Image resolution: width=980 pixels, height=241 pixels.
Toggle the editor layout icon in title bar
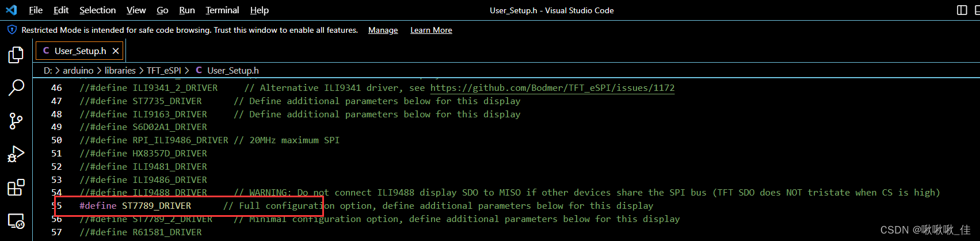tap(962, 10)
